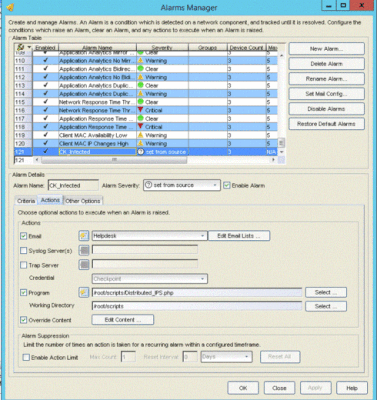Image resolution: width=377 pixels, height=400 pixels.
Task: Open the Alarm Severity dropdown
Action: pos(182,185)
